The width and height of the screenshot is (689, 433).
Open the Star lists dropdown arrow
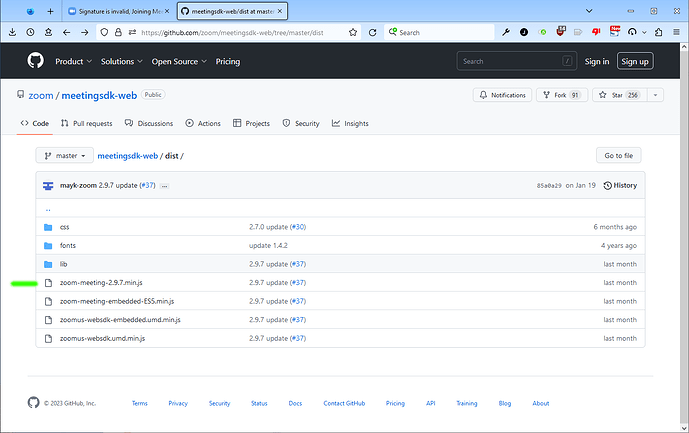(x=655, y=95)
